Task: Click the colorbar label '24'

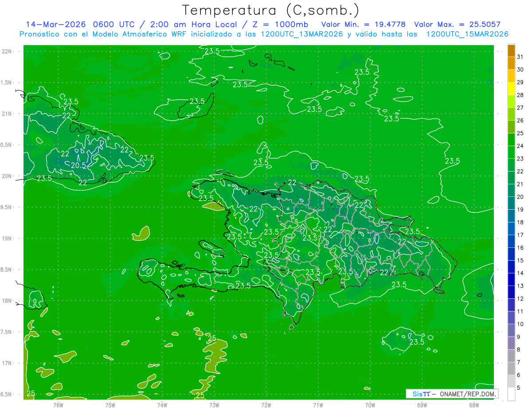Action: click(520, 146)
